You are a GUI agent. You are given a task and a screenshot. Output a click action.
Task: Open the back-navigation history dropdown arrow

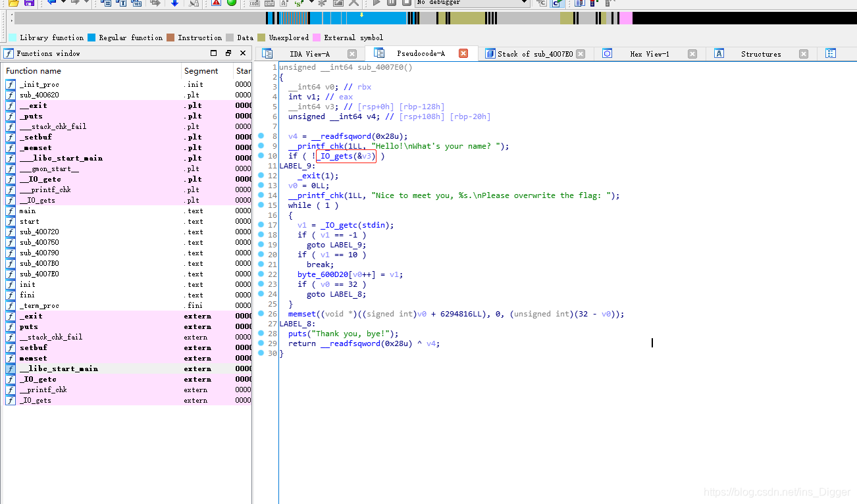coord(63,3)
